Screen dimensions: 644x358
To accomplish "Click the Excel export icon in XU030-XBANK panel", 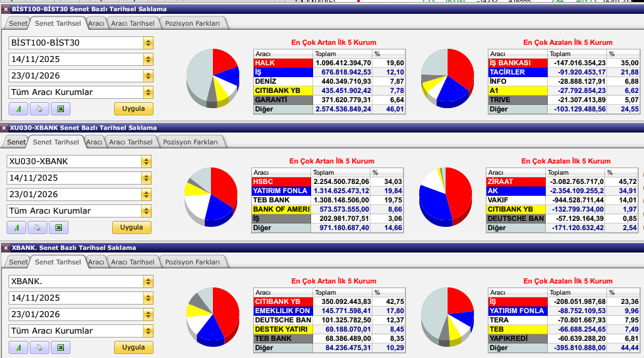I will [x=58, y=227].
